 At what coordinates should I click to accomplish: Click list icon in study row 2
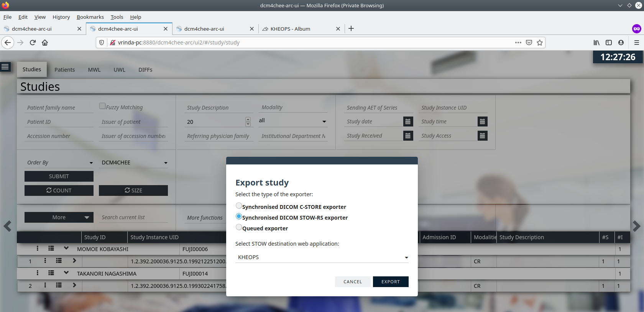(x=59, y=285)
